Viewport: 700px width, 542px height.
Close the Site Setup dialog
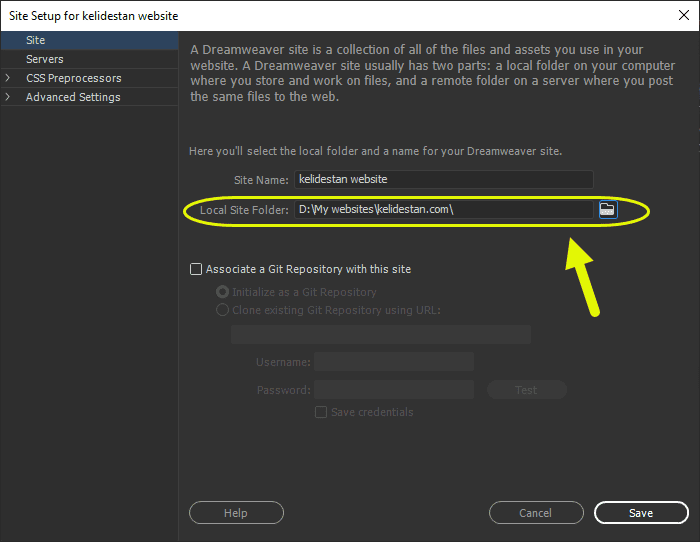pyautogui.click(x=683, y=15)
